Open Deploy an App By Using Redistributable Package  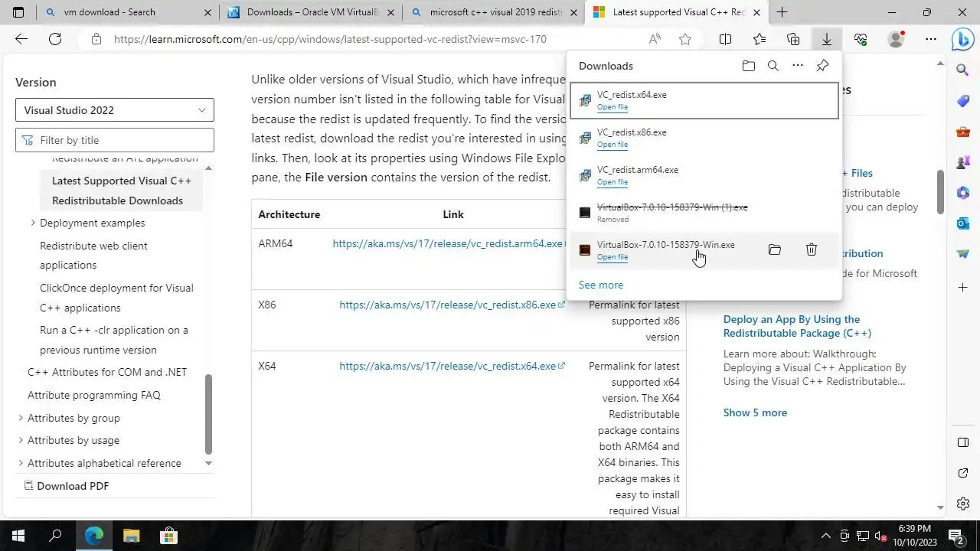click(x=797, y=326)
